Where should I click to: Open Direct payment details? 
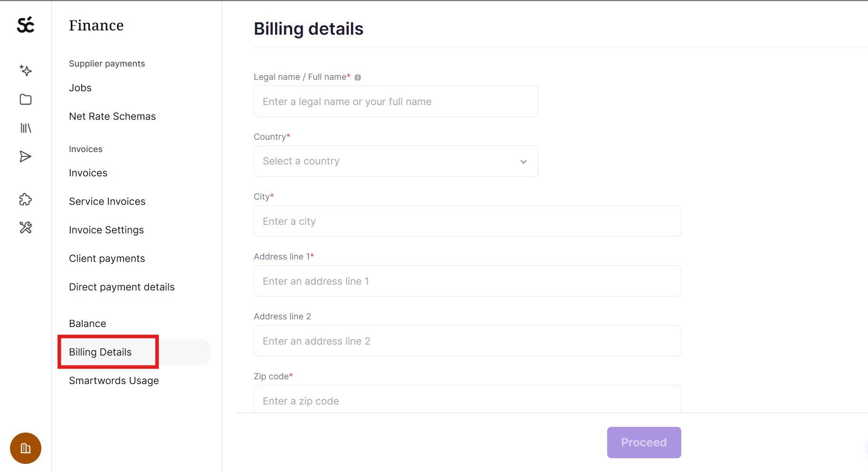tap(122, 287)
